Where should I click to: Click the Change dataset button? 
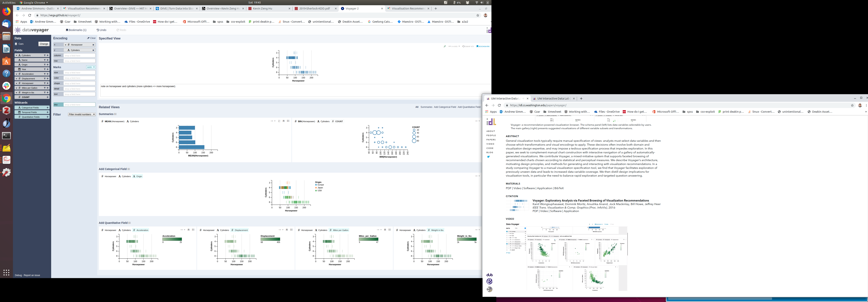pyautogui.click(x=44, y=44)
